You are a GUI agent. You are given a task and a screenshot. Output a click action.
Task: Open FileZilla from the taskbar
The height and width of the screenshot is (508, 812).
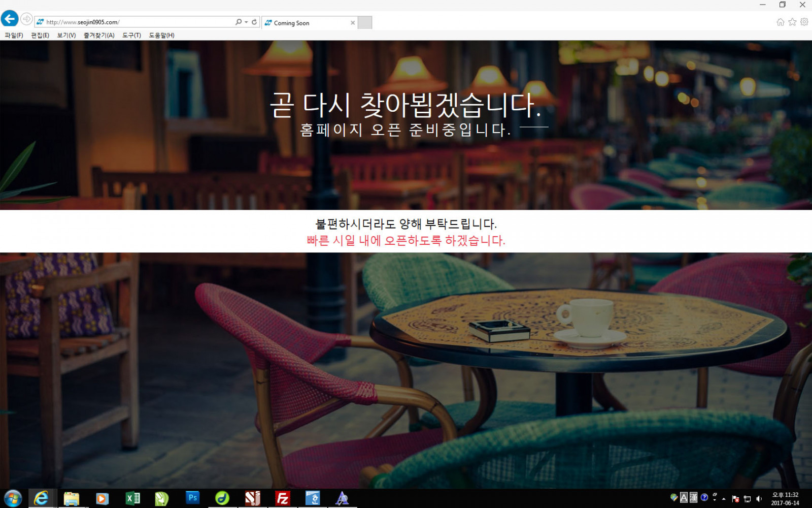pyautogui.click(x=282, y=498)
